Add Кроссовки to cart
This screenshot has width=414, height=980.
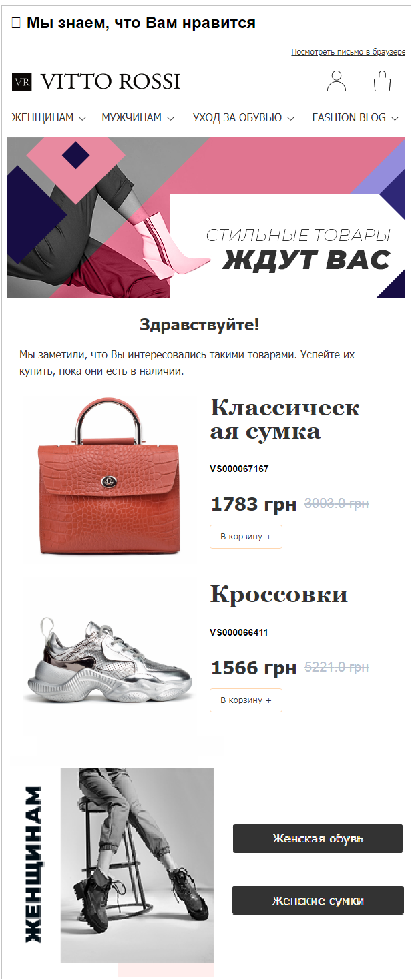click(246, 700)
